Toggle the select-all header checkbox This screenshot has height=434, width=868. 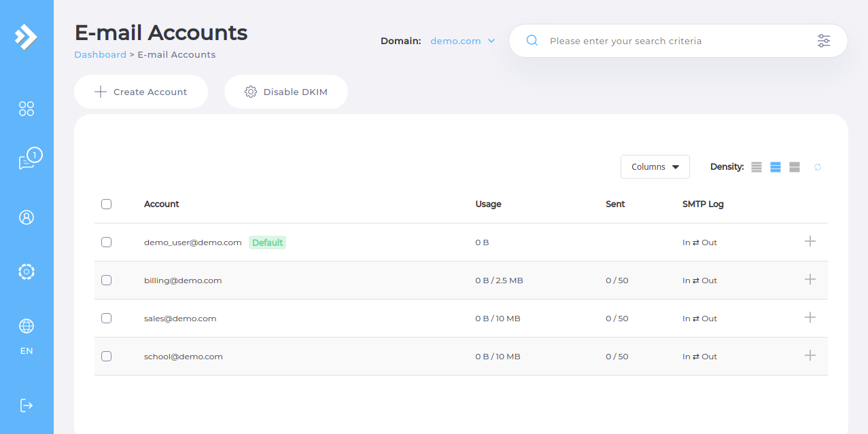pyautogui.click(x=106, y=204)
